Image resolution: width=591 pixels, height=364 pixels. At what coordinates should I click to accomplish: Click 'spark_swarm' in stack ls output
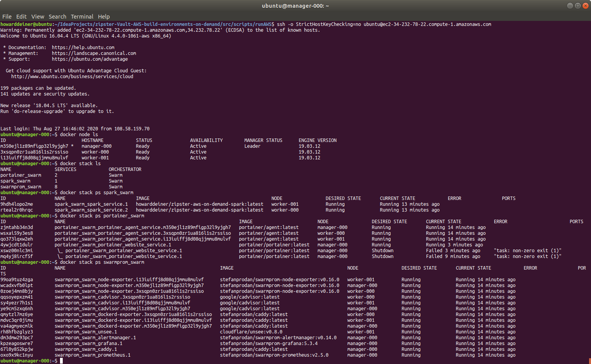click(15, 181)
